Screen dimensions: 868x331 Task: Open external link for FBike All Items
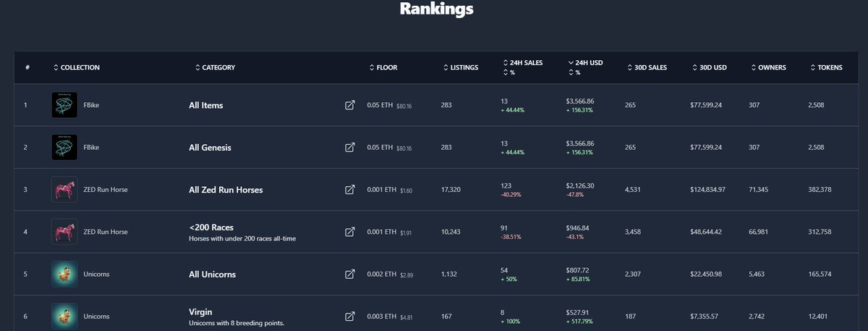349,106
